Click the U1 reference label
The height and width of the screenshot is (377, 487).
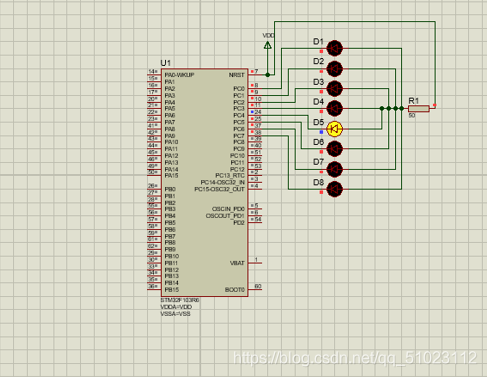(165, 63)
